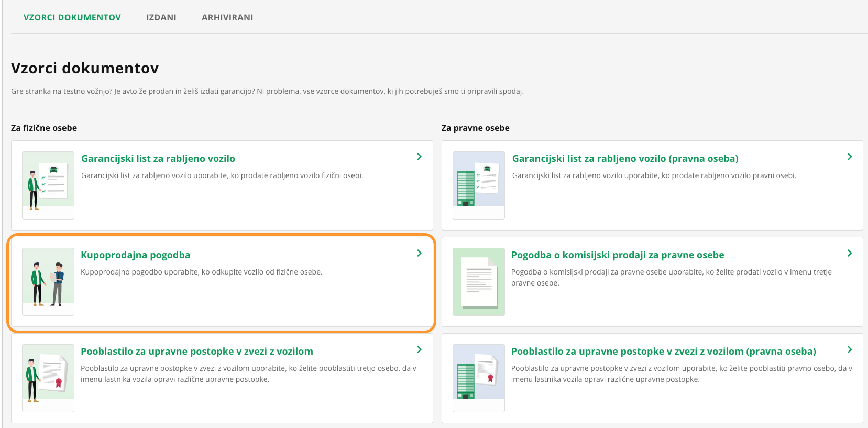
Task: Expand Pooblastilo za upravne postopke chevron
Action: coord(419,349)
